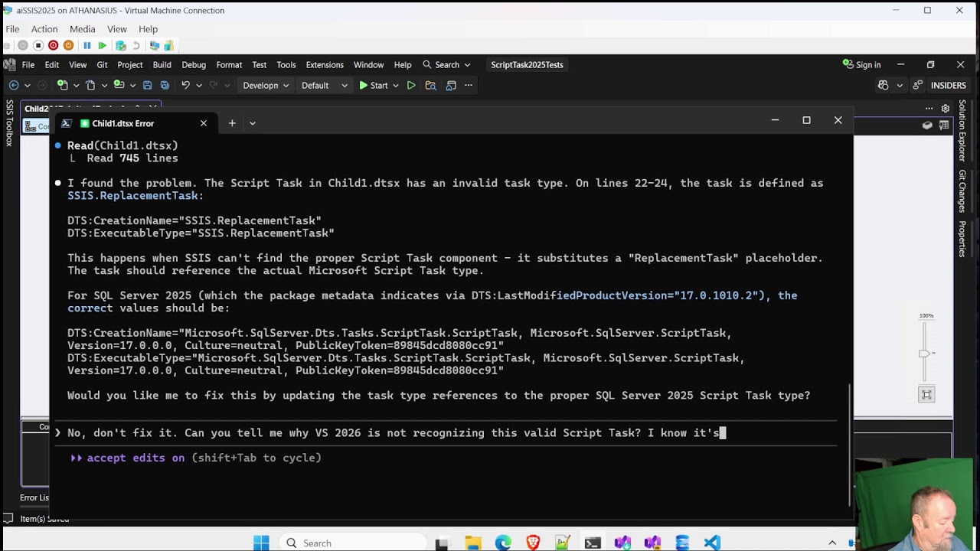The width and height of the screenshot is (980, 551).
Task: Click the Error List tab at bottom
Action: click(x=34, y=497)
